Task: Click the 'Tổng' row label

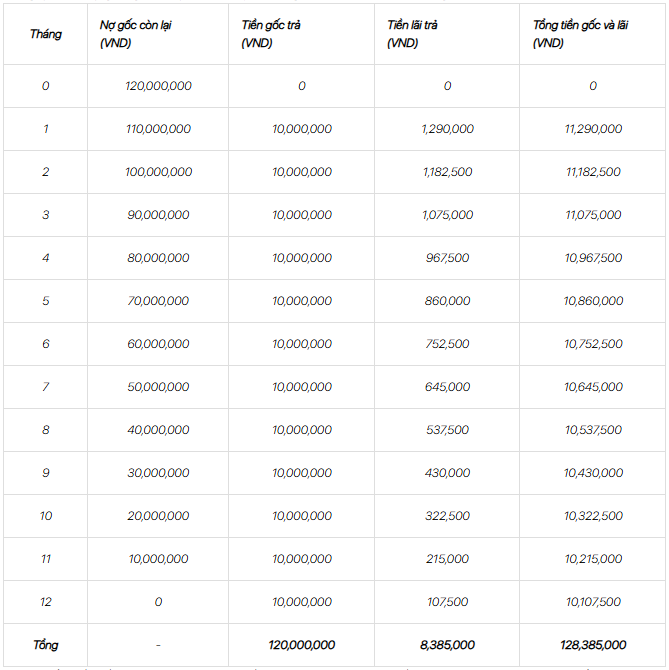Action: point(45,645)
